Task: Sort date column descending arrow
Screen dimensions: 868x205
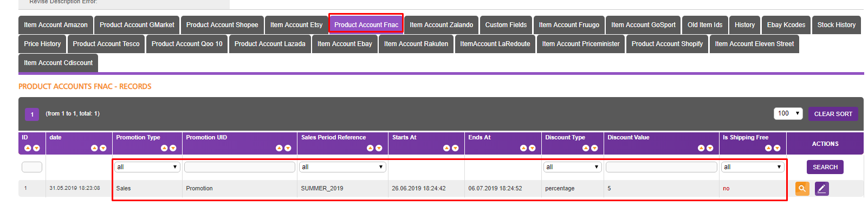Action: point(103,148)
